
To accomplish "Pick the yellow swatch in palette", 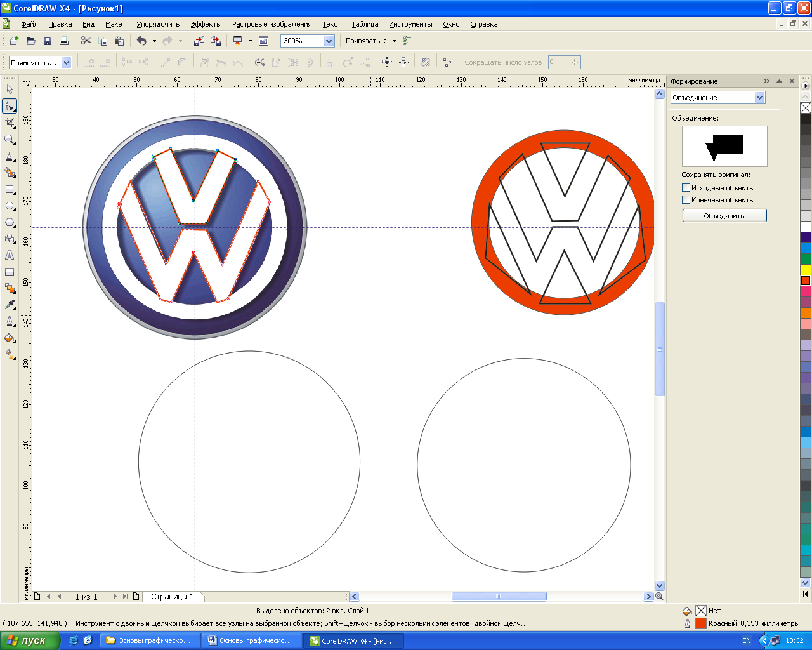I will coord(806,270).
